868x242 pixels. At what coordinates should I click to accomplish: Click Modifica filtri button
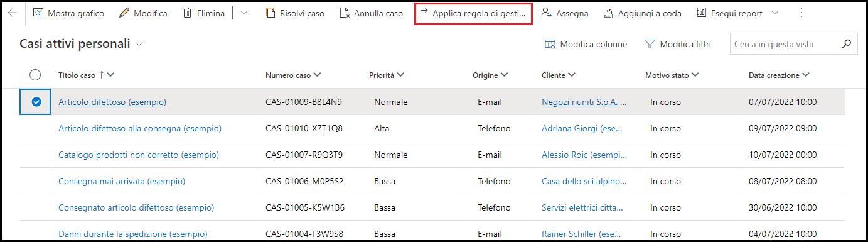678,44
